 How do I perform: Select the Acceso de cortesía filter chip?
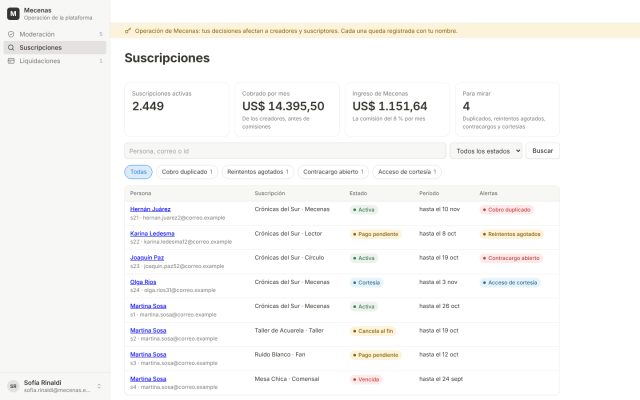click(x=407, y=172)
